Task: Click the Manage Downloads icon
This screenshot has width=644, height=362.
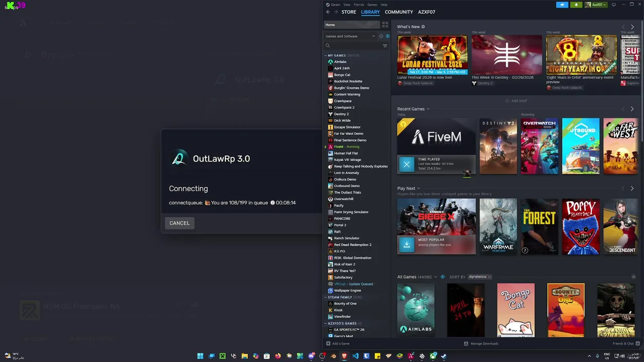Action: (x=466, y=343)
